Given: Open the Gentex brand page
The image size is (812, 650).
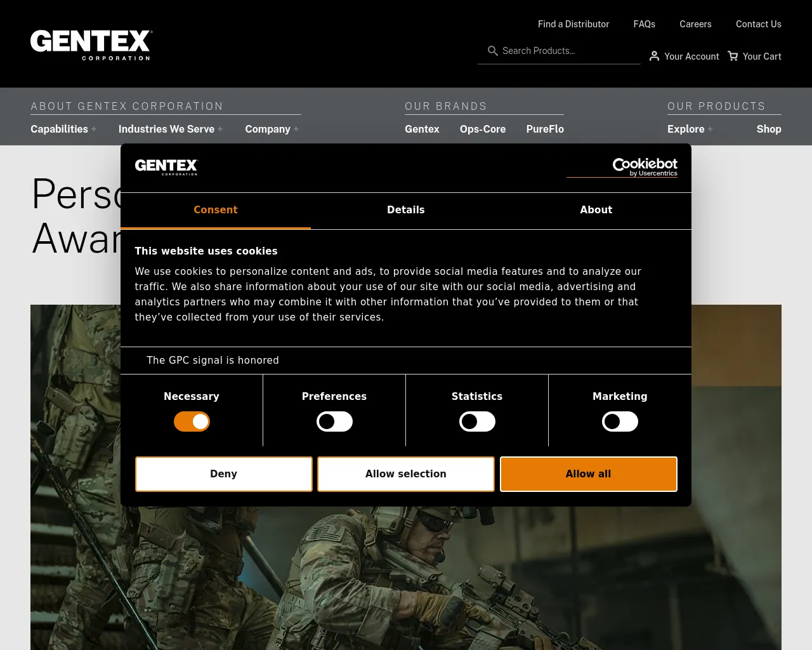Looking at the screenshot, I should click(x=422, y=129).
